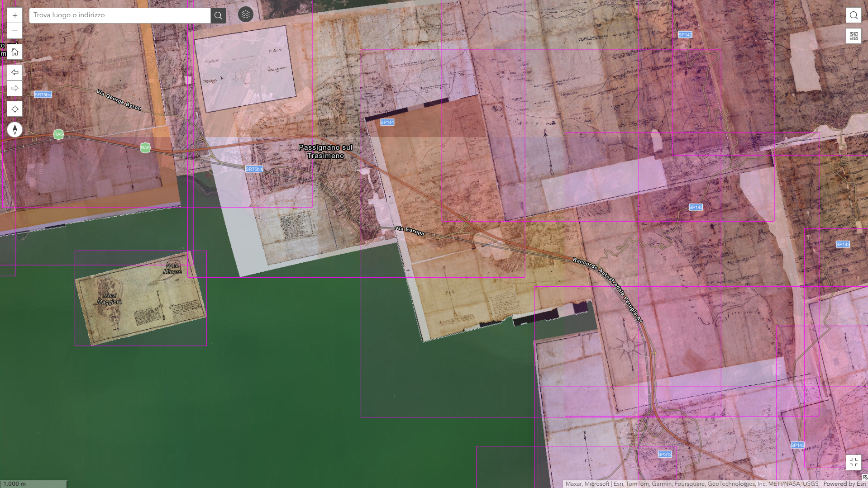Submit the address search magnifier

pos(218,15)
